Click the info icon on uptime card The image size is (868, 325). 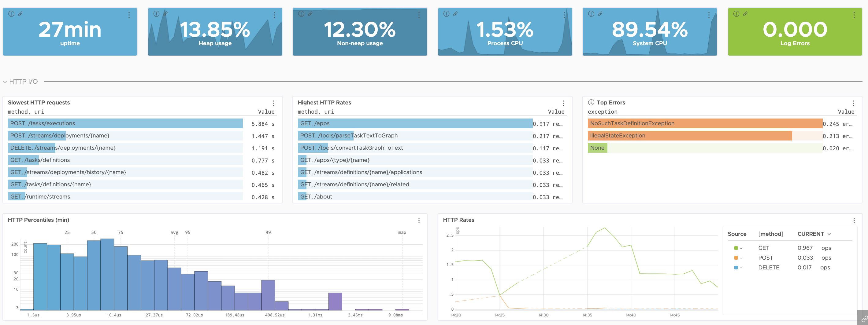pos(11,14)
